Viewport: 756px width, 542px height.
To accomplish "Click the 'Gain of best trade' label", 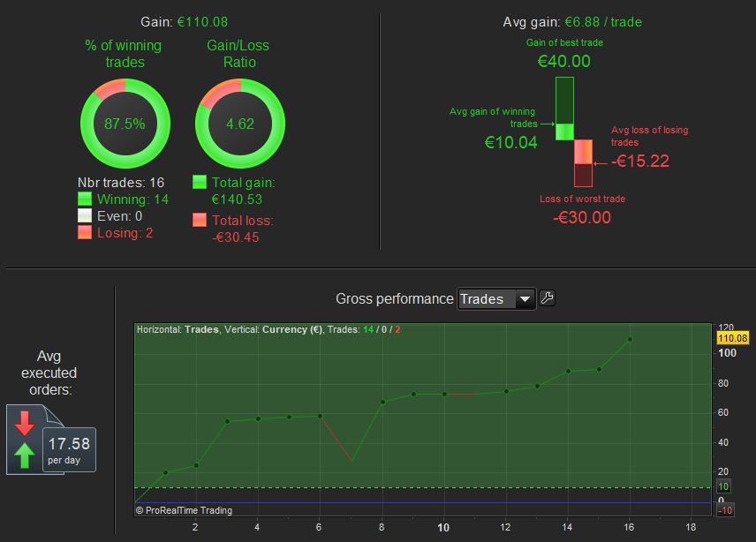I will (564, 42).
